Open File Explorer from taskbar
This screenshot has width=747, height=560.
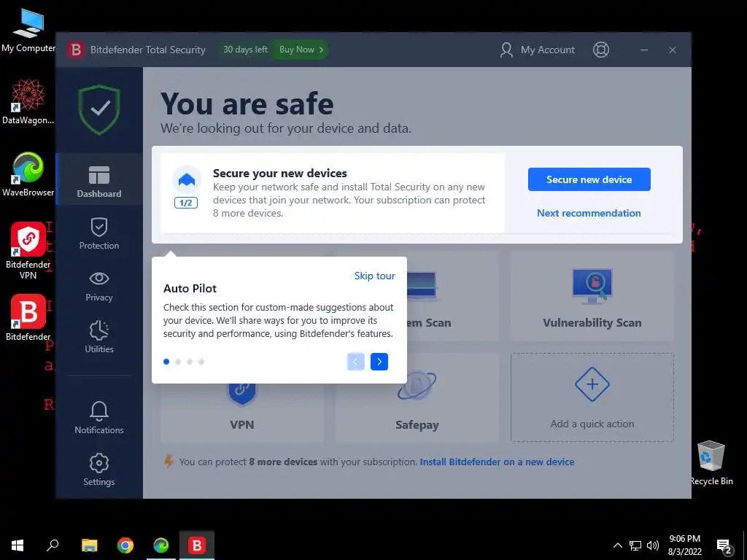click(89, 545)
